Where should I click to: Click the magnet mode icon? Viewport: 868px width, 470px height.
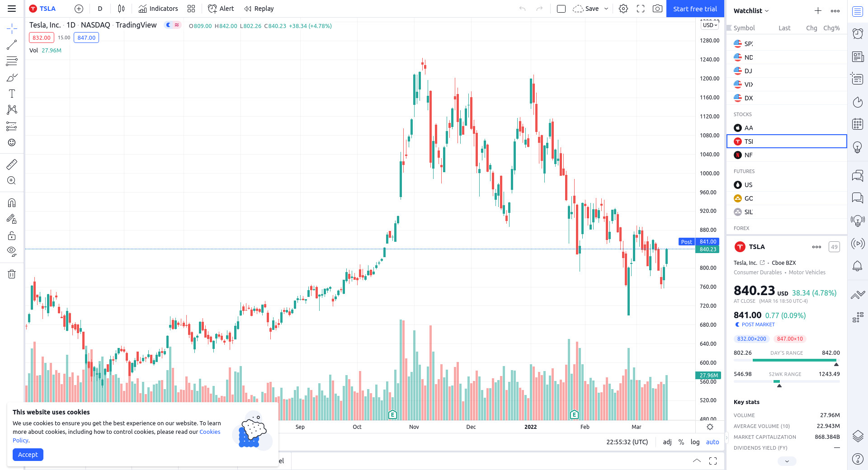click(x=12, y=203)
